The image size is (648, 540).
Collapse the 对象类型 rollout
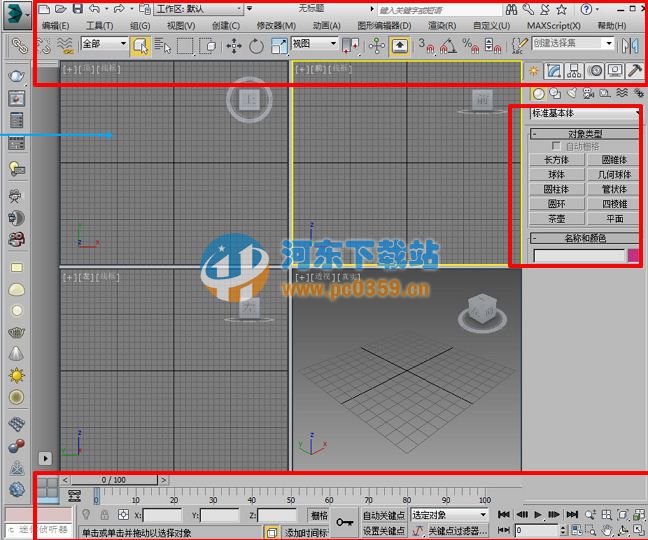click(585, 133)
